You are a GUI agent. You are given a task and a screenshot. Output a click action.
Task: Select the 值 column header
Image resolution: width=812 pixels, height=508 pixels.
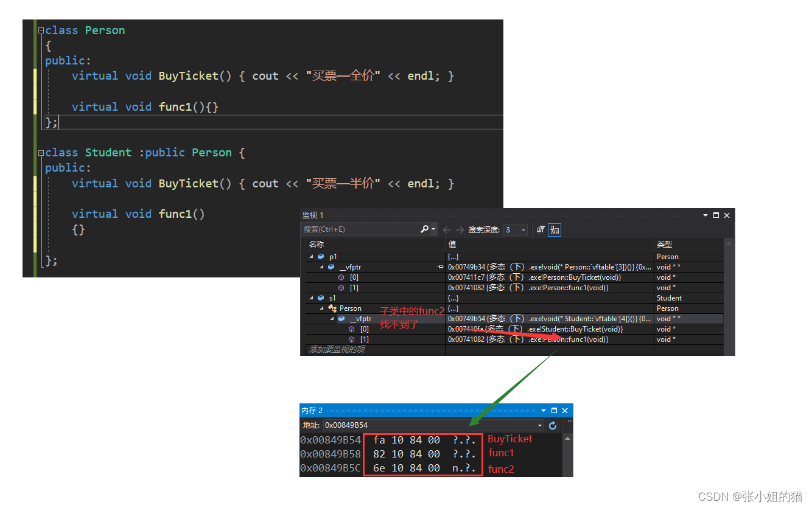click(550, 244)
